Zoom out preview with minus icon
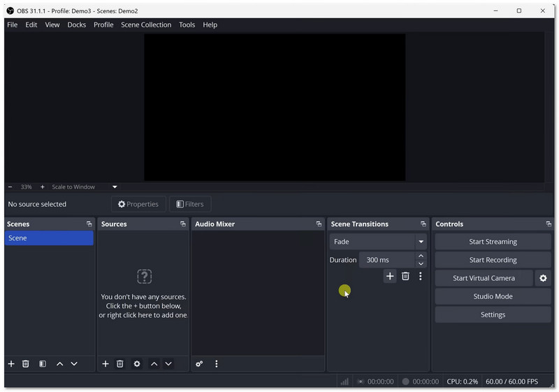The image size is (559, 392). [x=10, y=187]
